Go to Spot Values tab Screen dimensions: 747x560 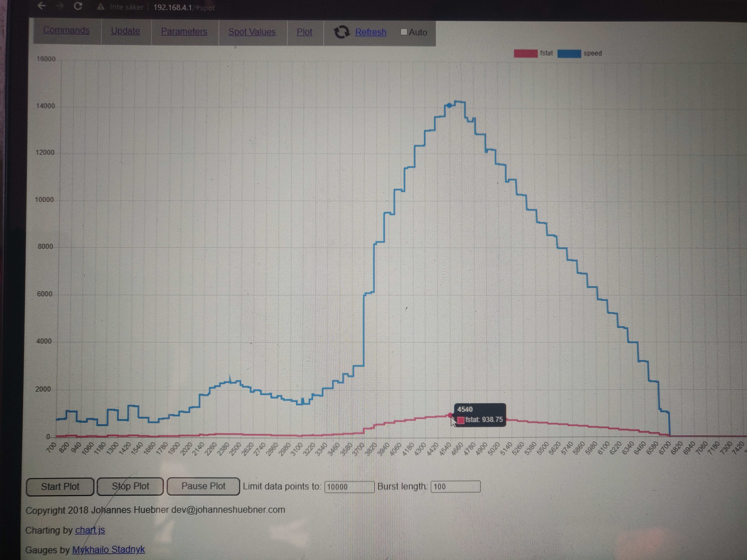click(x=252, y=32)
